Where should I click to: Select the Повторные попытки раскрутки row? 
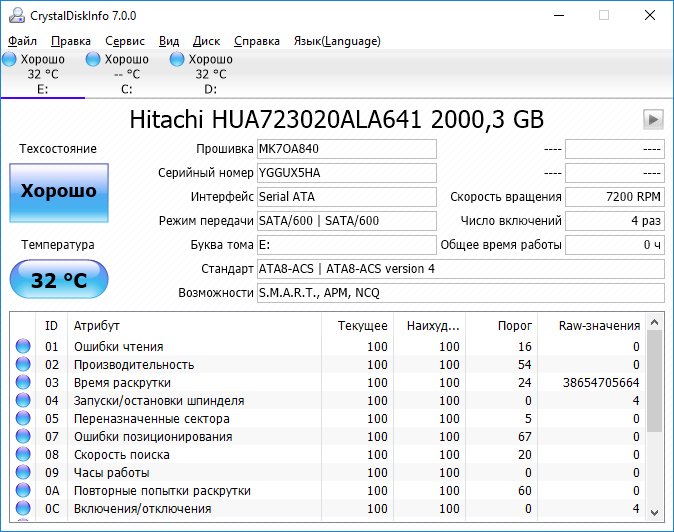(328, 491)
